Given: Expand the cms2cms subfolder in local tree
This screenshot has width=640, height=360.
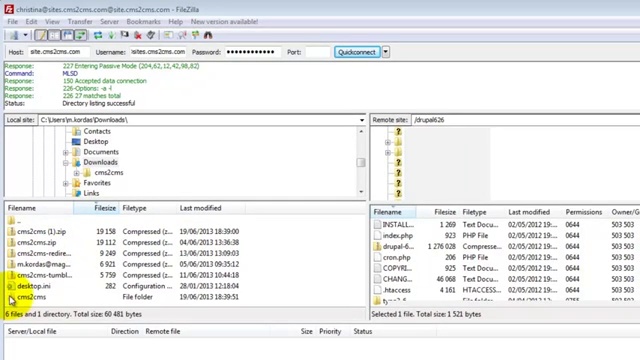Looking at the screenshot, I should pos(76,173).
